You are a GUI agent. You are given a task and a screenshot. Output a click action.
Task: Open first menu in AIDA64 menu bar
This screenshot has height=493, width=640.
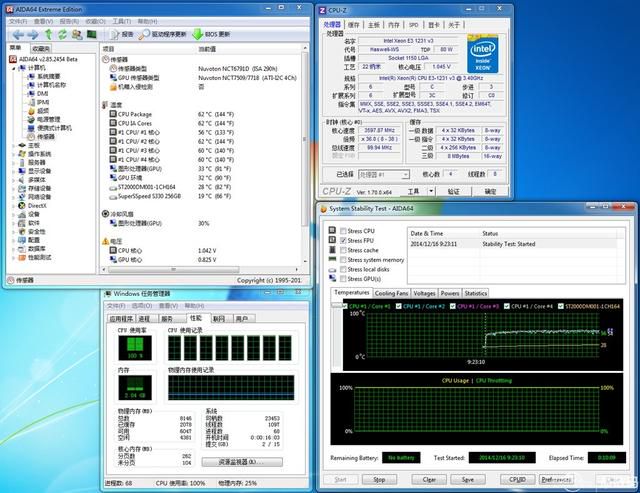click(18, 21)
